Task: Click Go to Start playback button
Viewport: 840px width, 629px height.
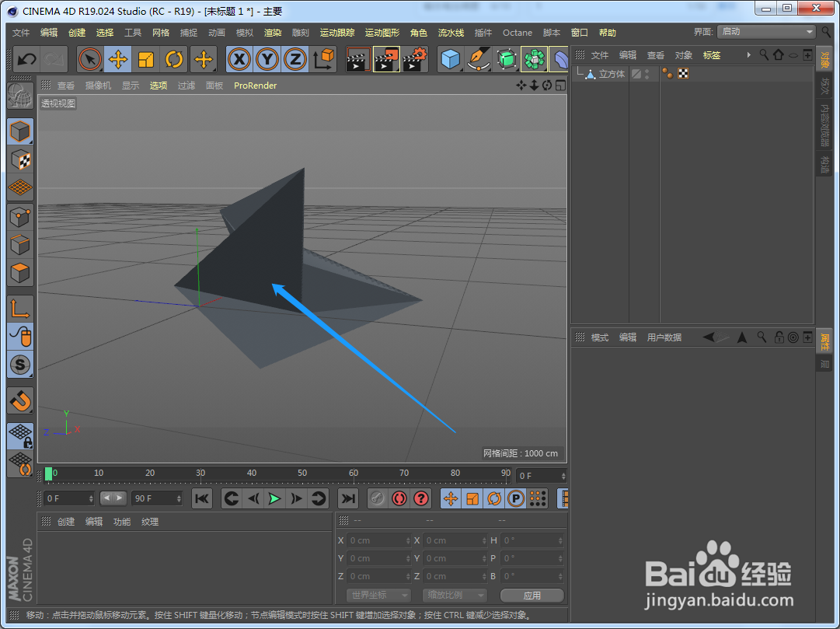Action: click(202, 498)
